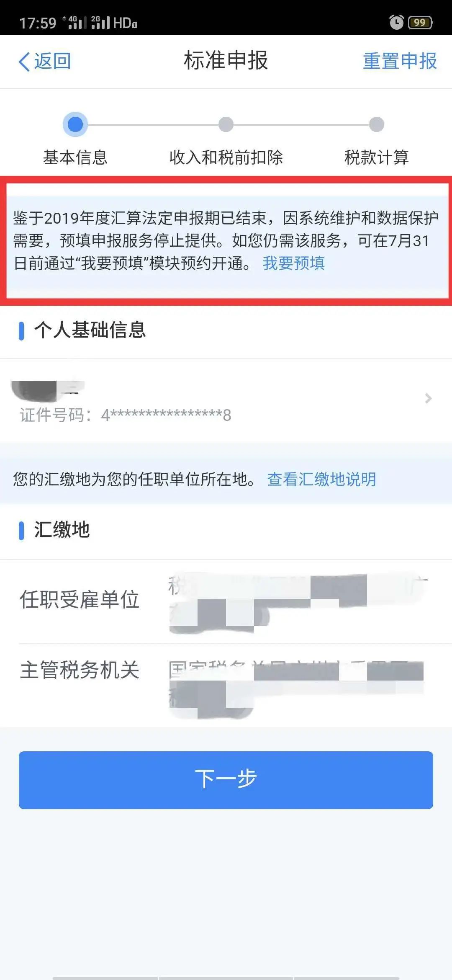
Task: Select the 基本信息 step circle
Action: (75, 124)
